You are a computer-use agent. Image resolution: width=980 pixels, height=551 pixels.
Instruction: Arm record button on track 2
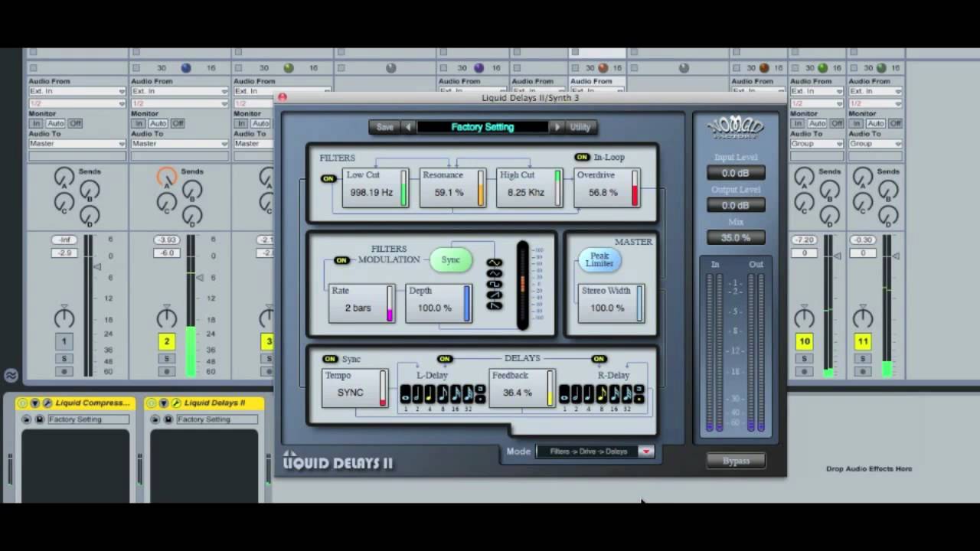tap(166, 372)
